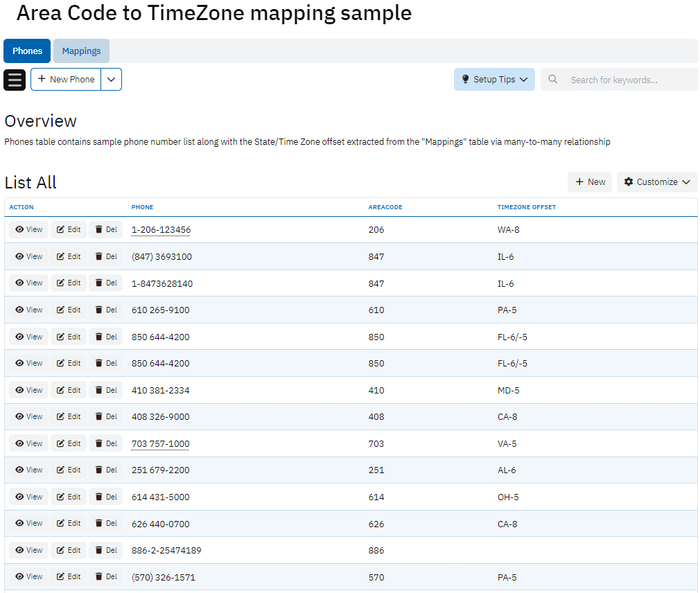View the 614 431-5000 phone record

[x=28, y=497]
